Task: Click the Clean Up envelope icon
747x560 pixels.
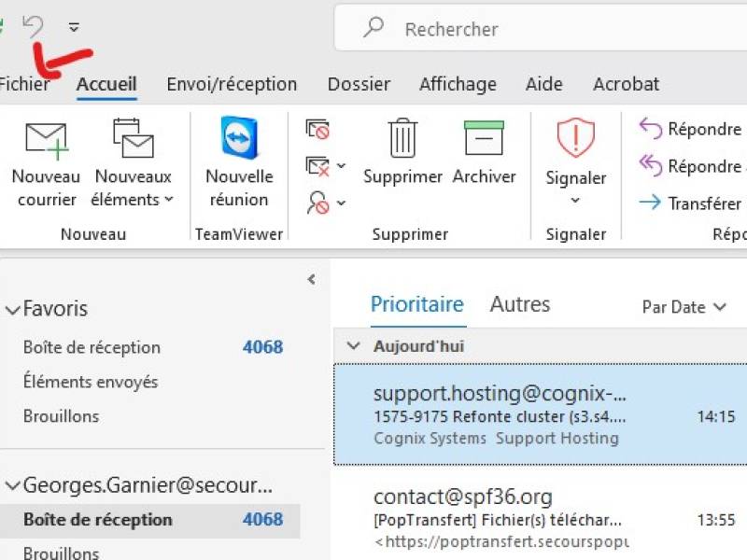Action: [317, 166]
